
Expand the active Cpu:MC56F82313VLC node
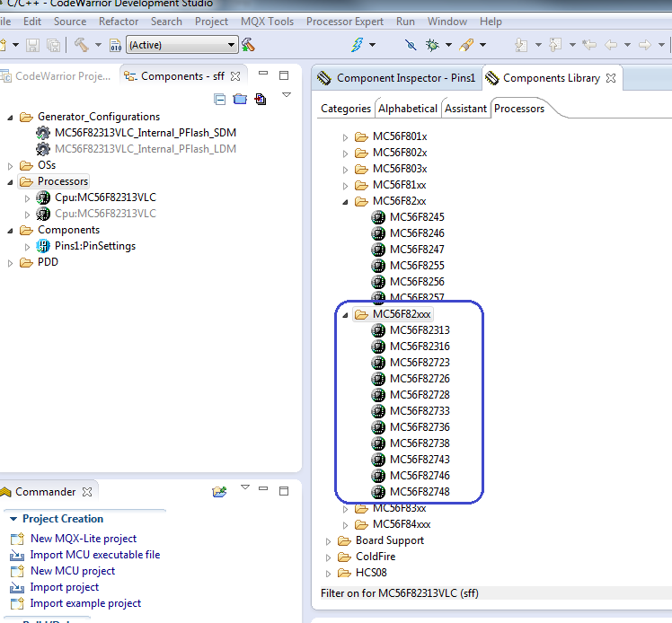point(27,198)
